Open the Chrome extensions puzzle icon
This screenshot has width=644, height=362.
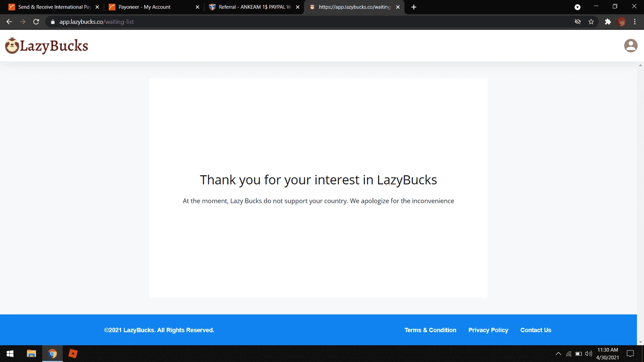[x=608, y=22]
